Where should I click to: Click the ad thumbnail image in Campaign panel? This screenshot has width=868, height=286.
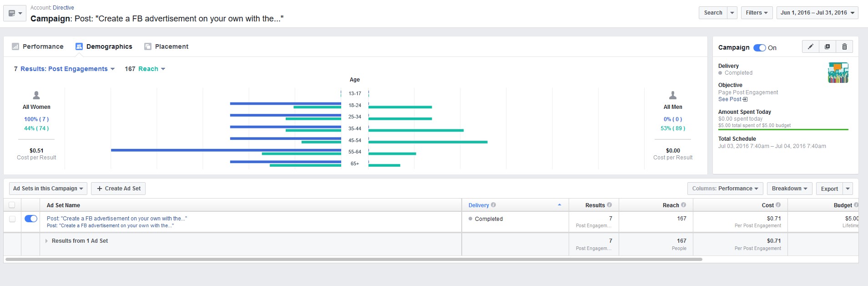pos(838,72)
